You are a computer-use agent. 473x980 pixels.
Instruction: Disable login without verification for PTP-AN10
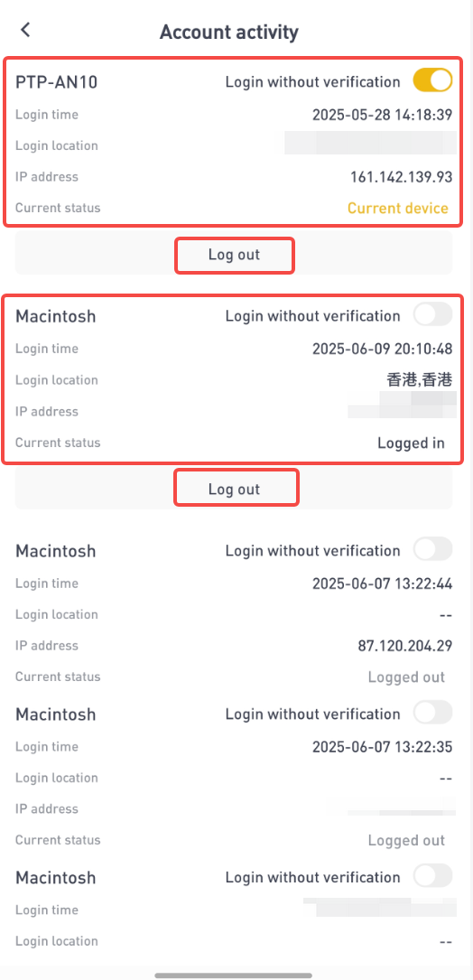click(x=432, y=80)
